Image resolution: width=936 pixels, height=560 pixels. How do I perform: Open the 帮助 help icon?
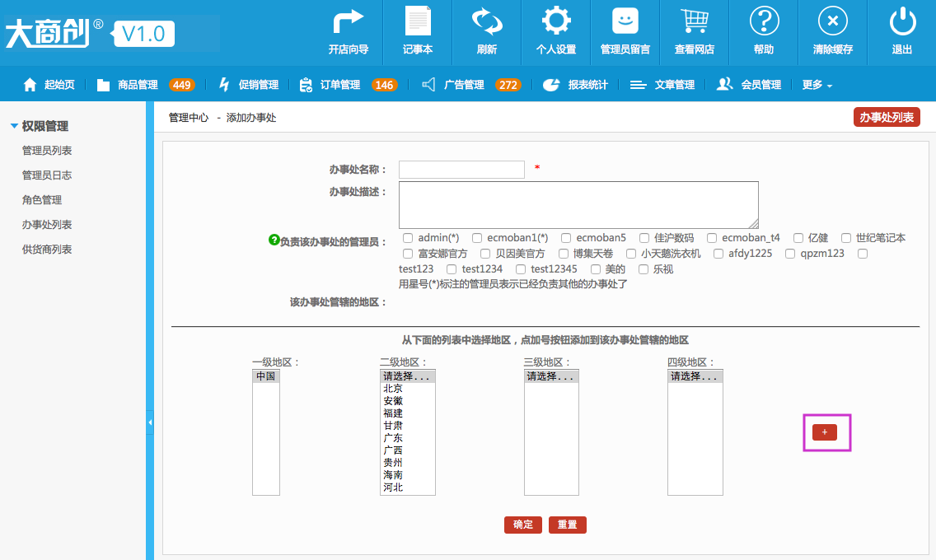click(764, 21)
